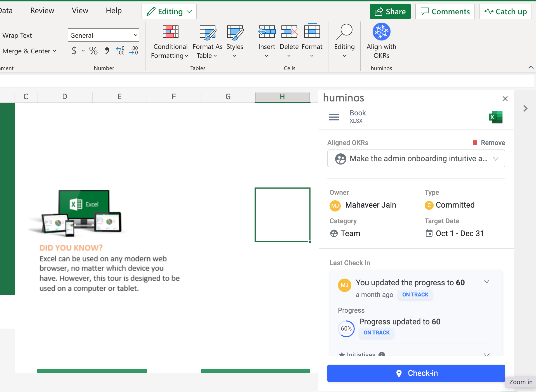Open the General number format dropdown
The width and height of the screenshot is (536, 392).
click(x=103, y=35)
